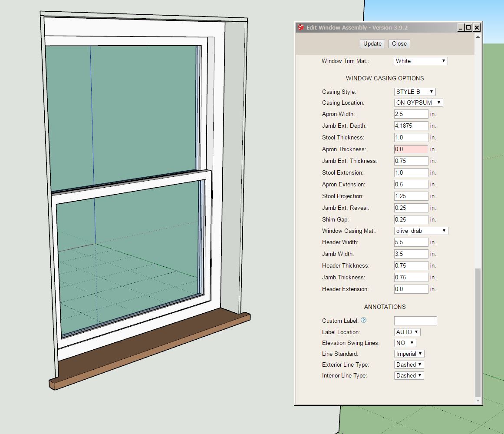Image resolution: width=504 pixels, height=434 pixels.
Task: Click the Stool Projection input field
Action: [x=411, y=196]
